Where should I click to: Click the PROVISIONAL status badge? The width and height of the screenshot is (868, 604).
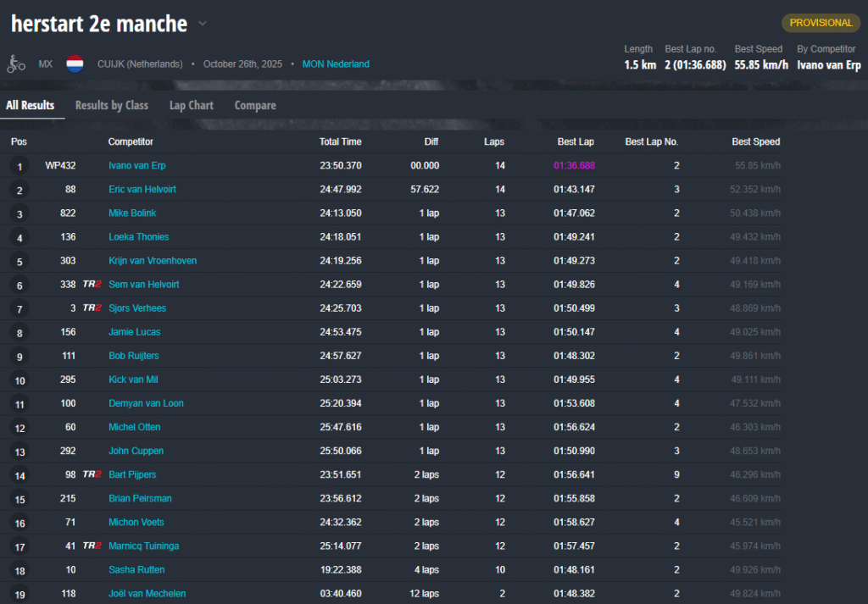tap(821, 23)
